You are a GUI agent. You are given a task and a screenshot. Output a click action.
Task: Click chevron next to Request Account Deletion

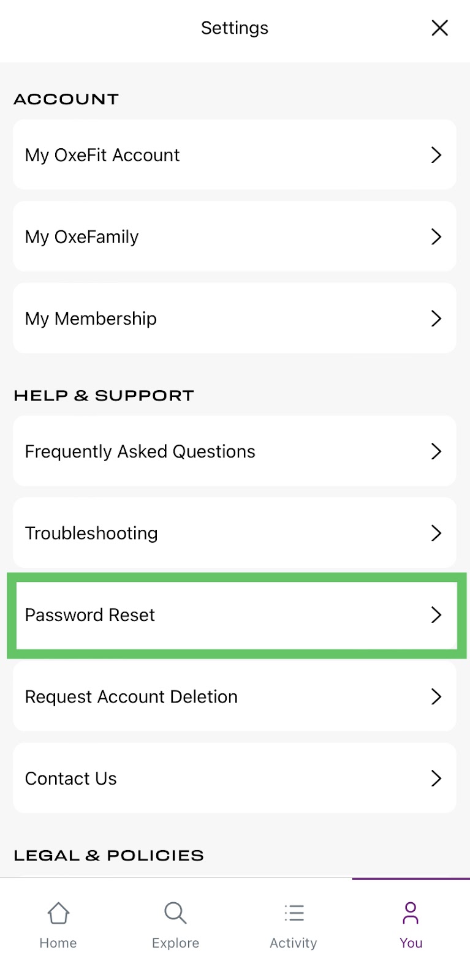[436, 696]
